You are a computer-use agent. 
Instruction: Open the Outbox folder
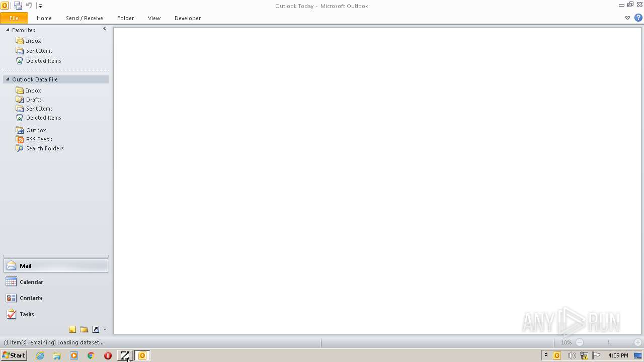(x=36, y=130)
